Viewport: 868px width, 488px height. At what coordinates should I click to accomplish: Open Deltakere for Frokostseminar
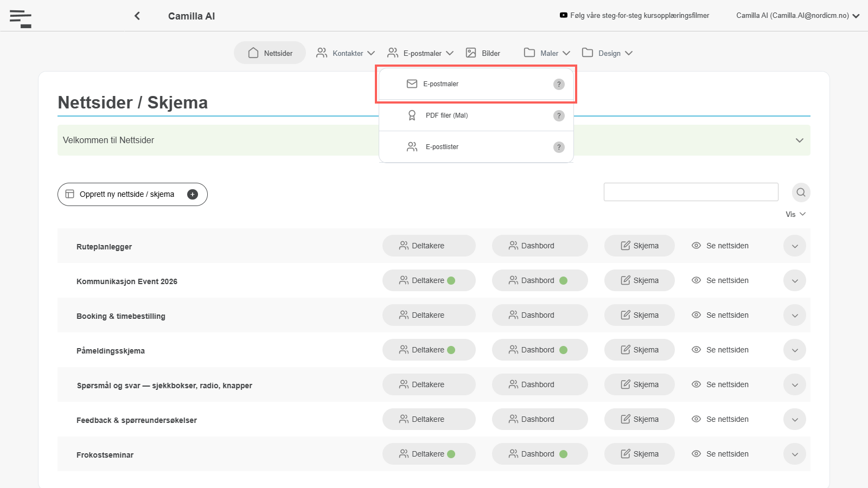point(429,454)
